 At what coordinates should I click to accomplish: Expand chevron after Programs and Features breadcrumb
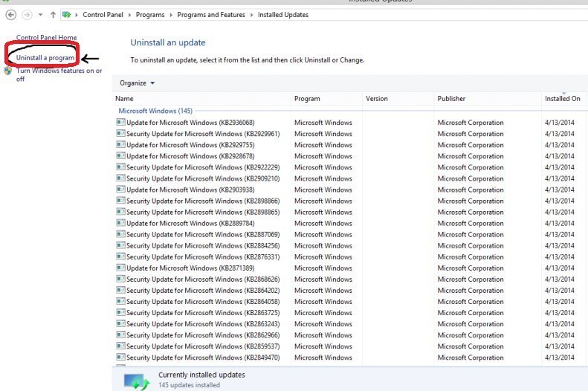251,15
